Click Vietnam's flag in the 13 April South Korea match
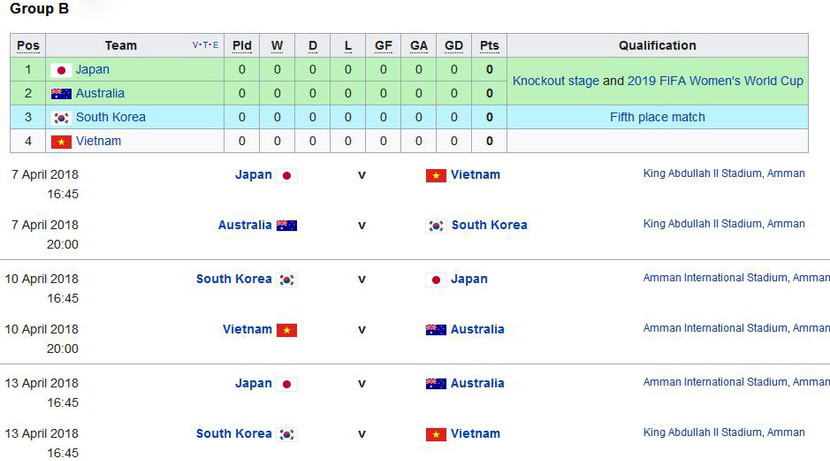Viewport: 830px width, 461px height. click(x=436, y=434)
